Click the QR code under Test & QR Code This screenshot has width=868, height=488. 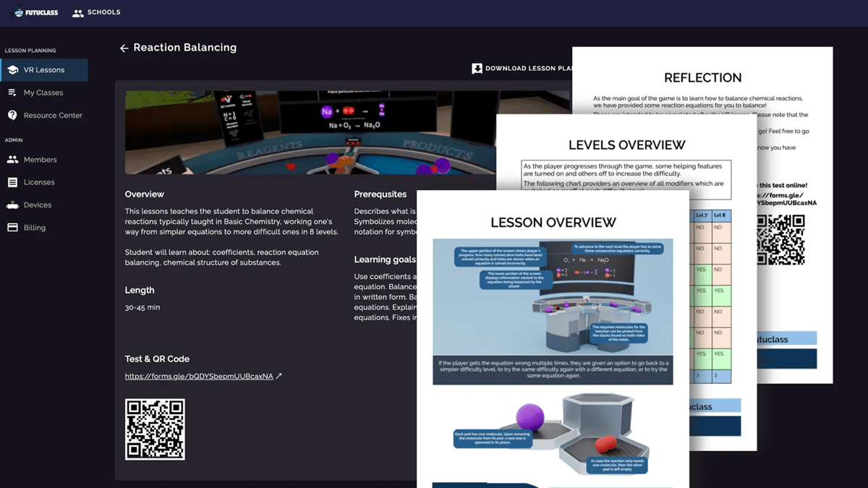pos(155,429)
